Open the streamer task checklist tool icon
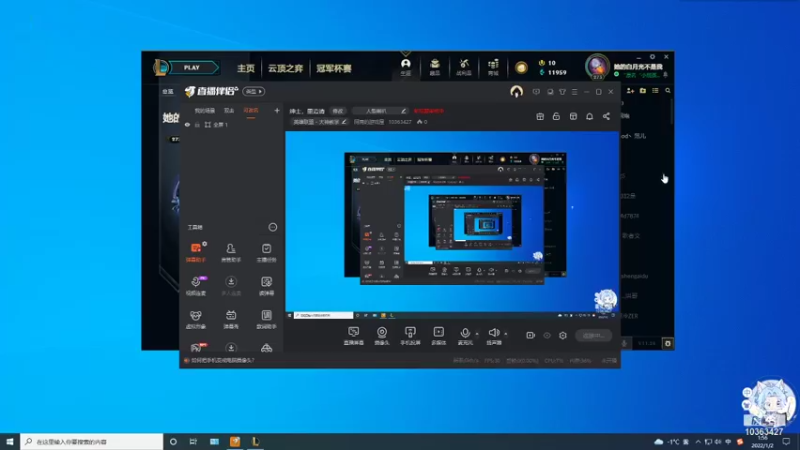 point(266,253)
